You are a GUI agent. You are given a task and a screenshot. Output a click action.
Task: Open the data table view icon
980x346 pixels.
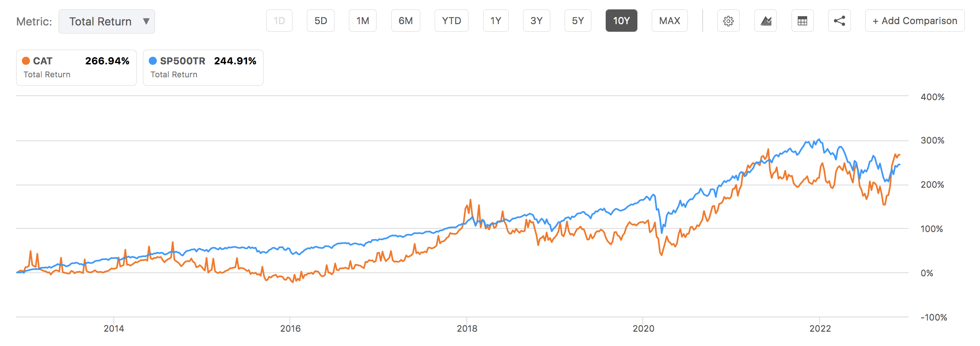(x=802, y=21)
